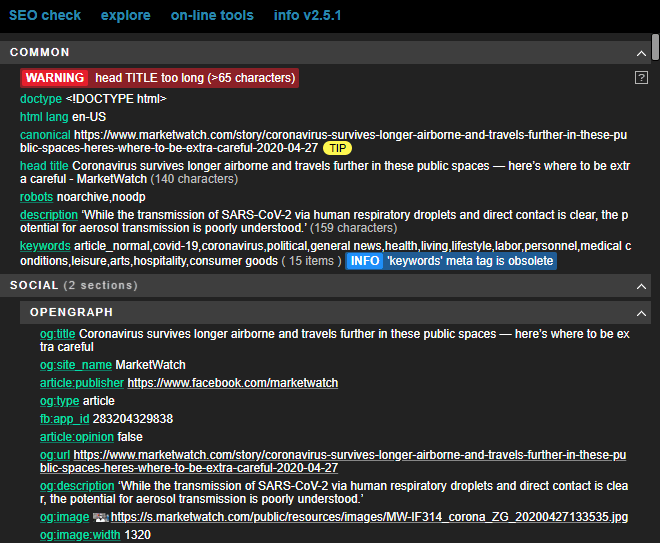660x543 pixels.
Task: Click the yellow TIP badge
Action: (337, 148)
